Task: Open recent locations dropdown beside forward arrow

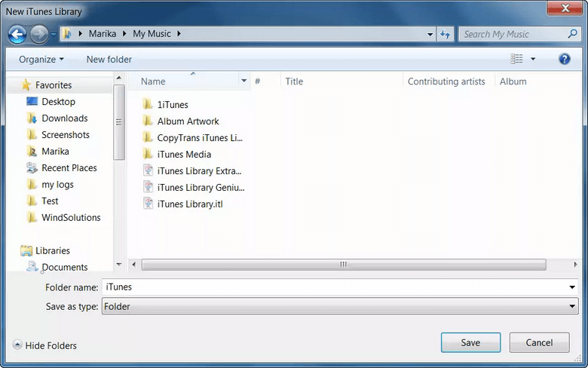Action: pos(54,35)
